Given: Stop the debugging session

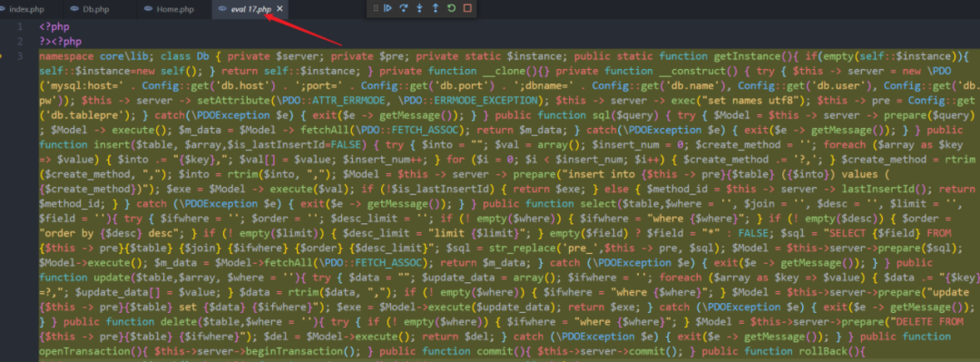Looking at the screenshot, I should pos(467,8).
